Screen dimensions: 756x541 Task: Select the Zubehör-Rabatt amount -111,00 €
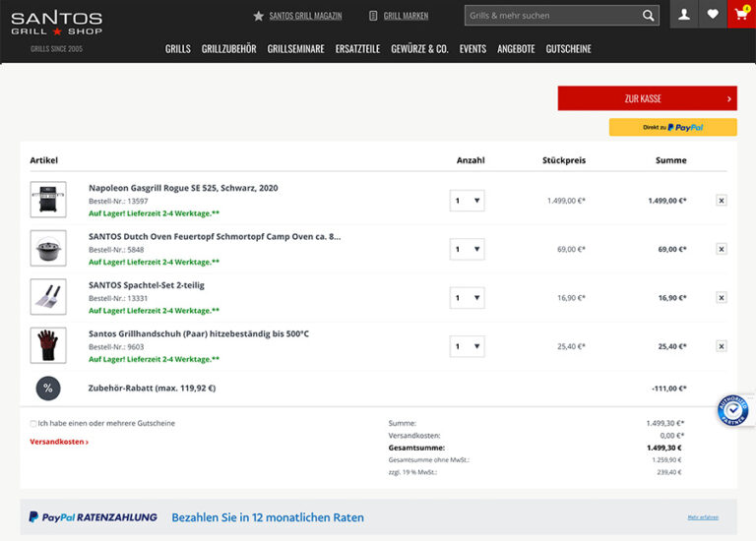pyautogui.click(x=668, y=389)
